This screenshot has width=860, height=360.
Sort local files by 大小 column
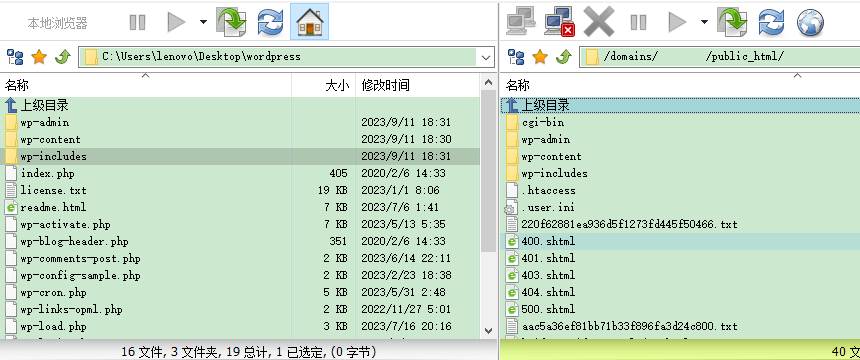(324, 85)
